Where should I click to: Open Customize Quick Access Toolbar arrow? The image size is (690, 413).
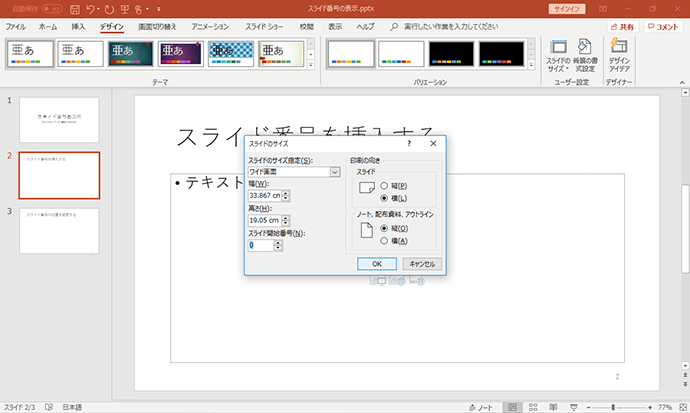(x=159, y=9)
